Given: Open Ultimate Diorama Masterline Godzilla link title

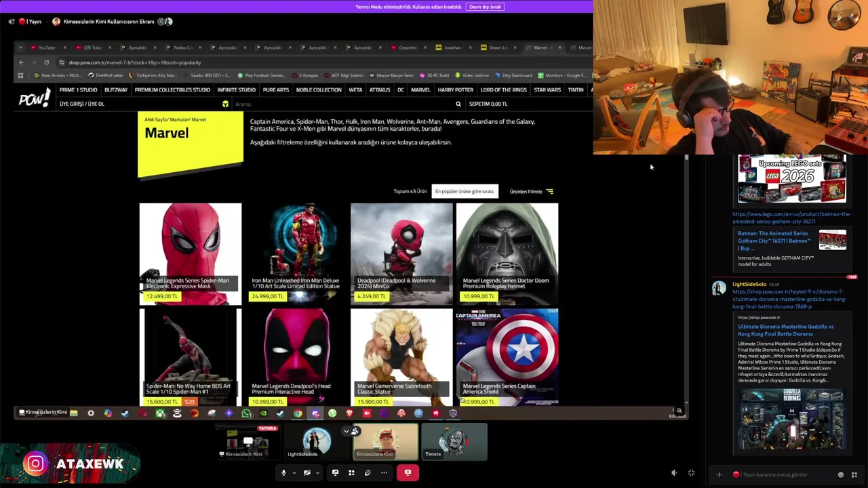Looking at the screenshot, I should tap(785, 330).
